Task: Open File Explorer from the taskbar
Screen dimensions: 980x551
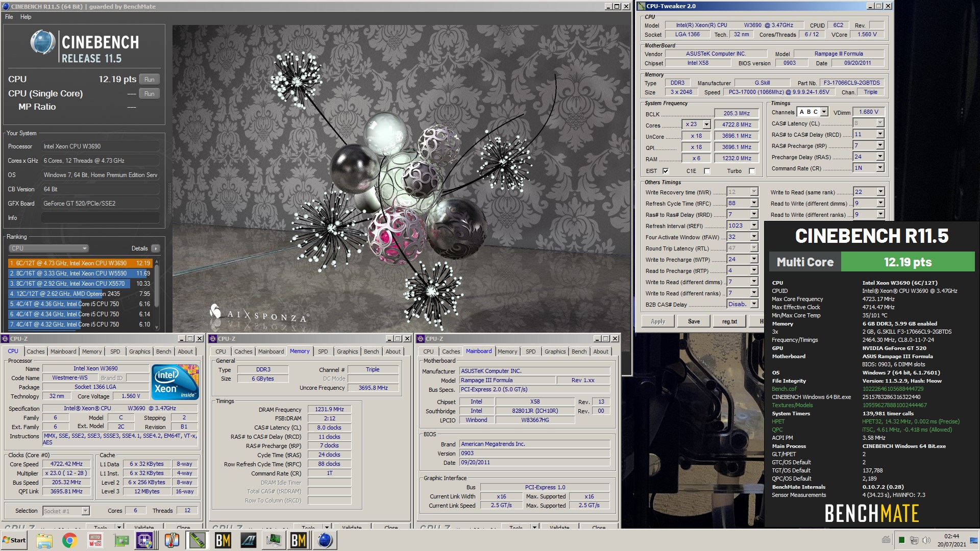Action: (x=44, y=540)
